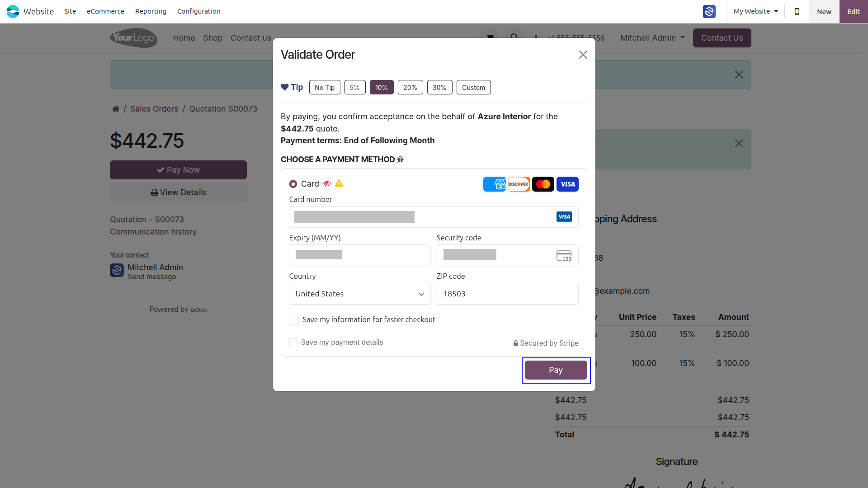Click the bug icon beside Choose a Payment Method
Viewport: 868px width, 488px height.
click(x=400, y=160)
